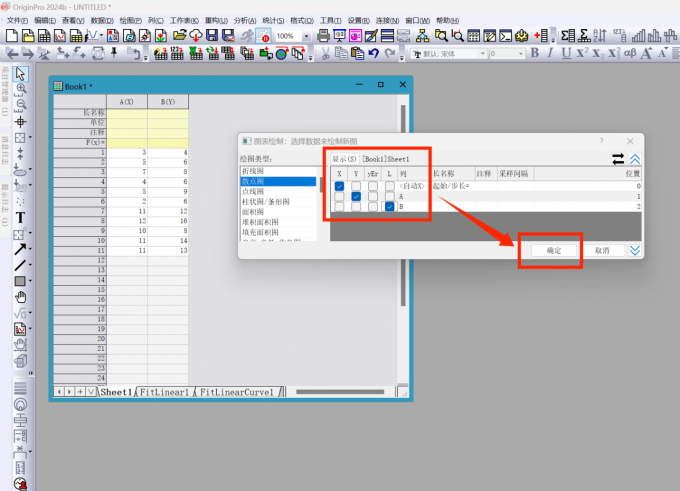This screenshot has width=680, height=491.
Task: Select column header B(Y) in Book1
Action: pyautogui.click(x=168, y=102)
